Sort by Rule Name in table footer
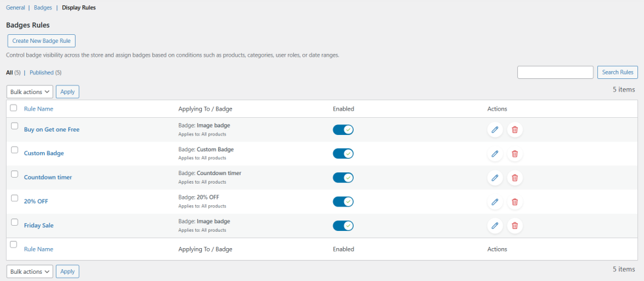Screen dimensions: 644x281 click(39, 249)
